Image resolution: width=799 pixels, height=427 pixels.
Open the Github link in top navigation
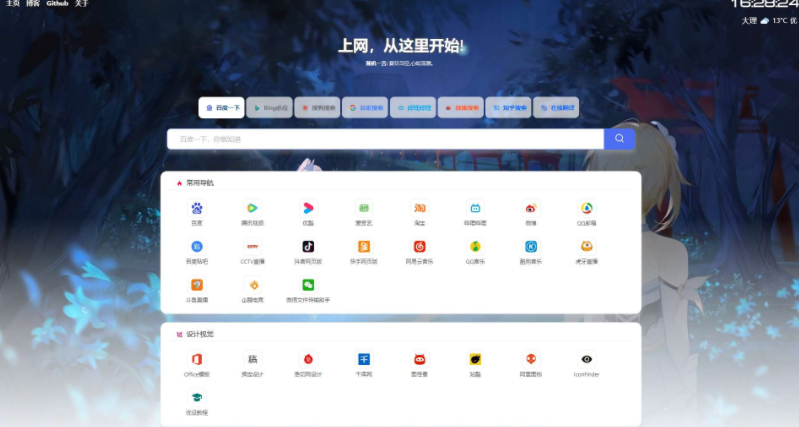tap(57, 4)
